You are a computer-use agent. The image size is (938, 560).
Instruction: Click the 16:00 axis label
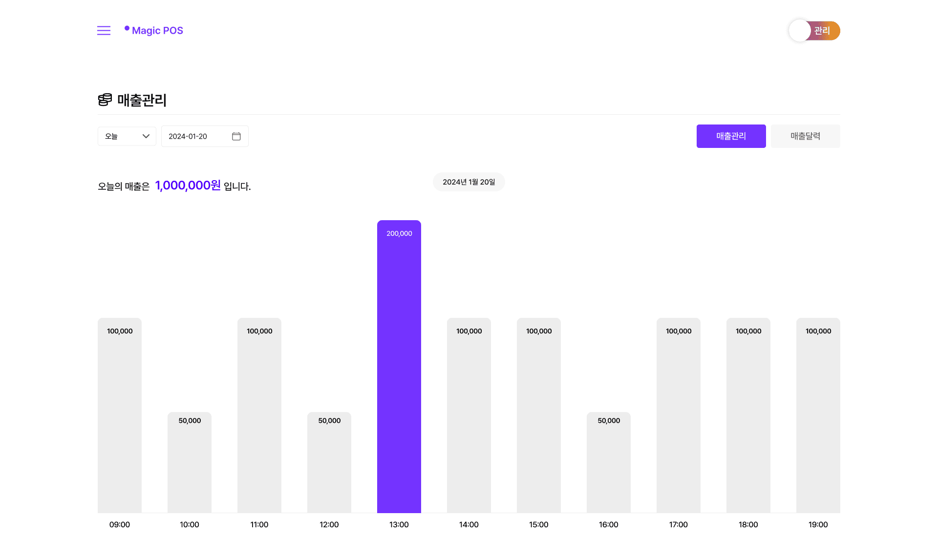click(609, 525)
